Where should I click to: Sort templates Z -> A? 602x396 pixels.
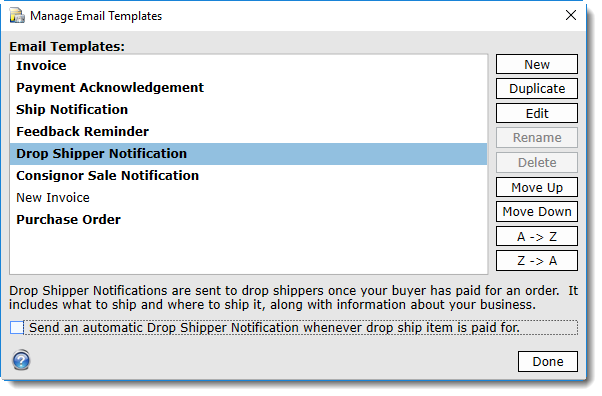click(537, 261)
